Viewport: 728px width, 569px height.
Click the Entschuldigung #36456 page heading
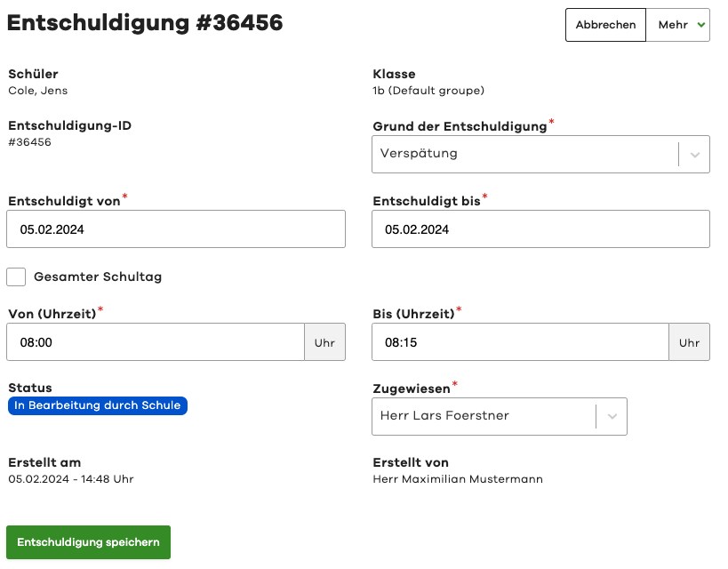click(145, 24)
